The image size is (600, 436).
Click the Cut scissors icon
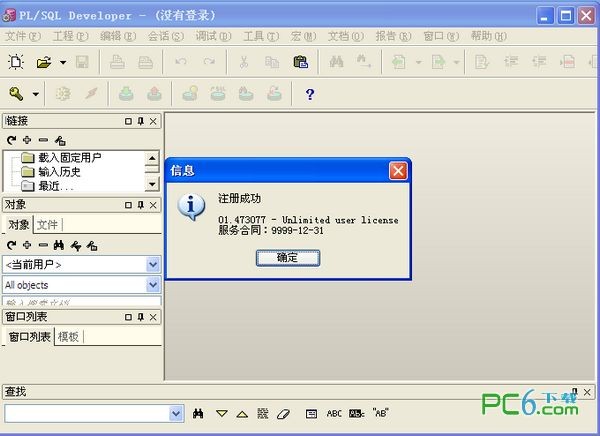(x=244, y=62)
